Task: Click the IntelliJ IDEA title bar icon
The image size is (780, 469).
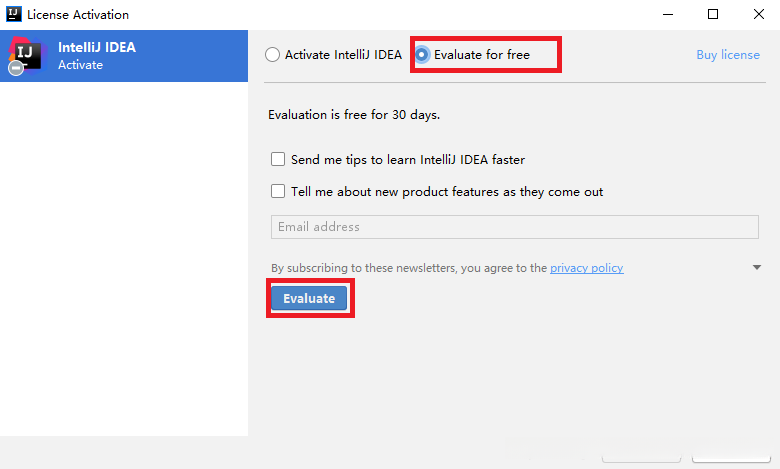Action: pyautogui.click(x=13, y=15)
